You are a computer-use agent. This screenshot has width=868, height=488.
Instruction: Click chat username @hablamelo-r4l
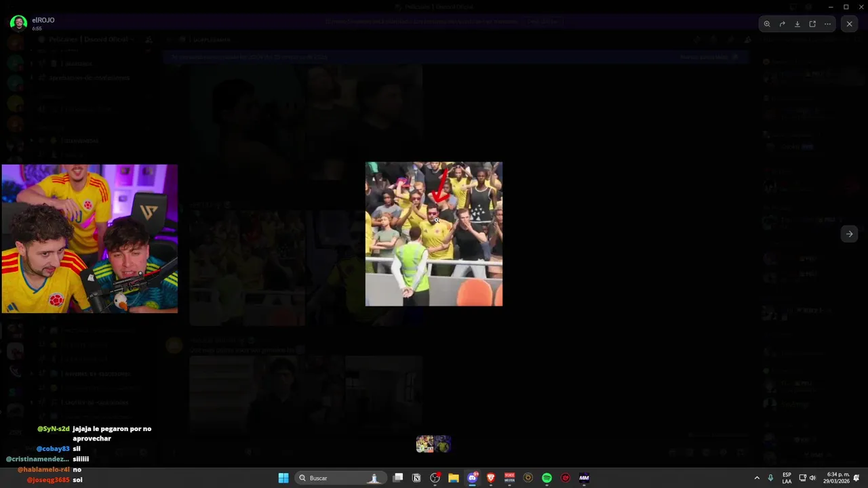click(x=43, y=469)
